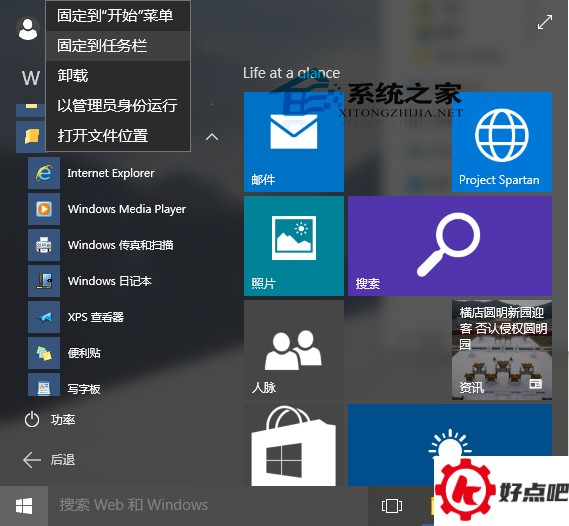569x526 pixels.
Task: Click the Windows 传真和扫描 label
Action: pos(120,245)
